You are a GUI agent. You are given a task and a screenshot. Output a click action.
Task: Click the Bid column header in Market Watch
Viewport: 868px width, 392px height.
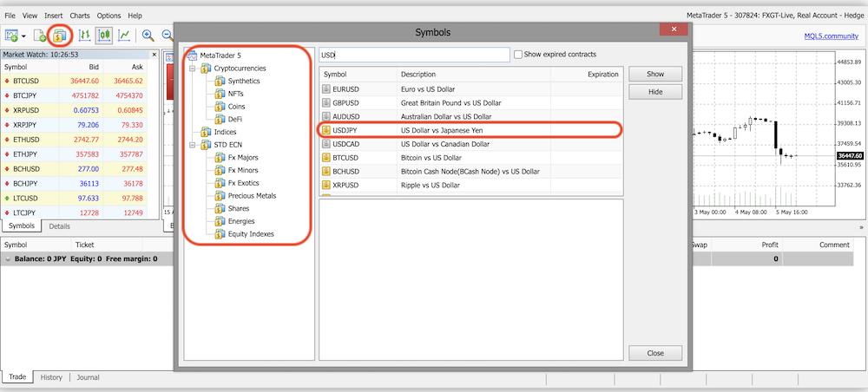(81, 67)
